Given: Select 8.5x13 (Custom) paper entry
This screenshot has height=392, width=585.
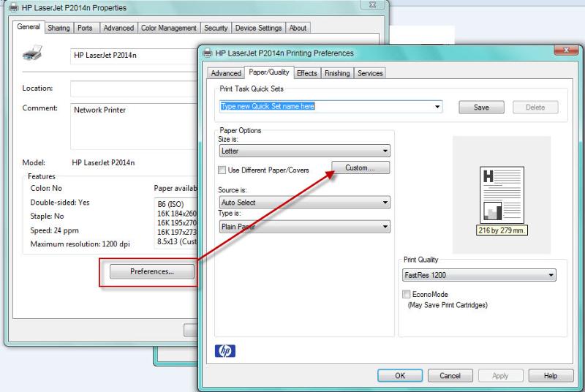Looking at the screenshot, I should point(177,241).
